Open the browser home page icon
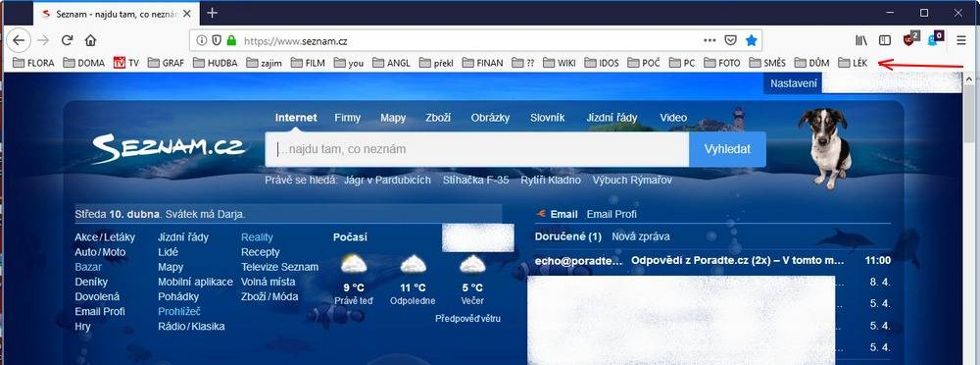Image resolution: width=980 pixels, height=365 pixels. point(90,40)
